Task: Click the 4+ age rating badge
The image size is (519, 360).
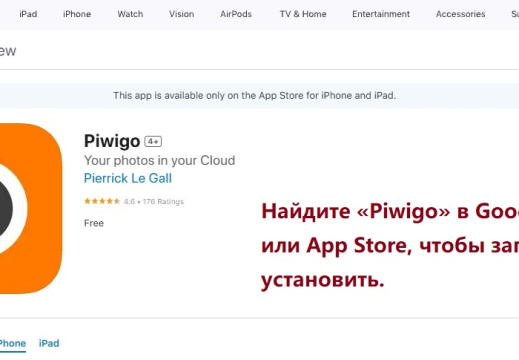Action: 153,142
